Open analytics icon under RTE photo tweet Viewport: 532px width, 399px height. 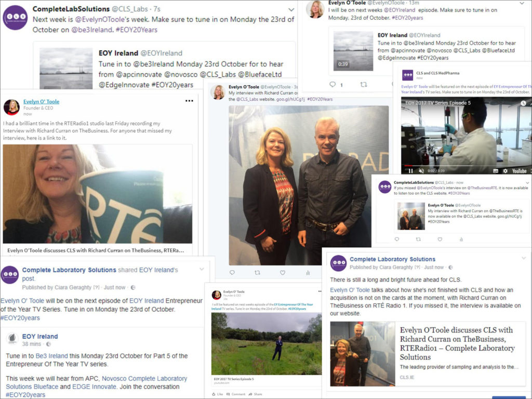(308, 272)
